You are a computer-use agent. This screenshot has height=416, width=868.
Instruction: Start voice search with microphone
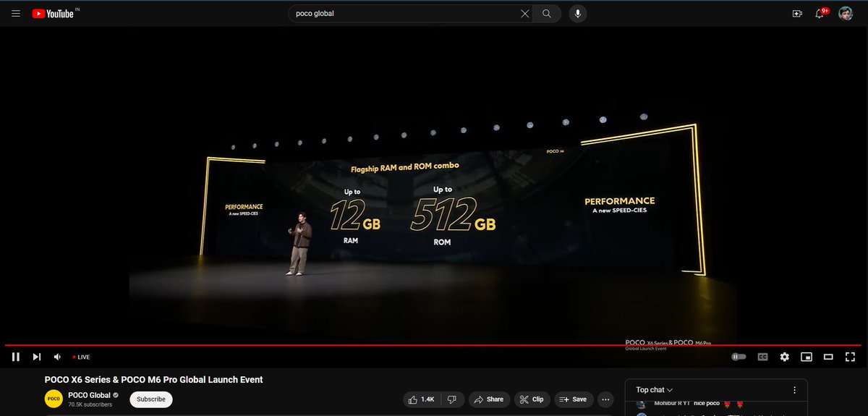pyautogui.click(x=577, y=14)
